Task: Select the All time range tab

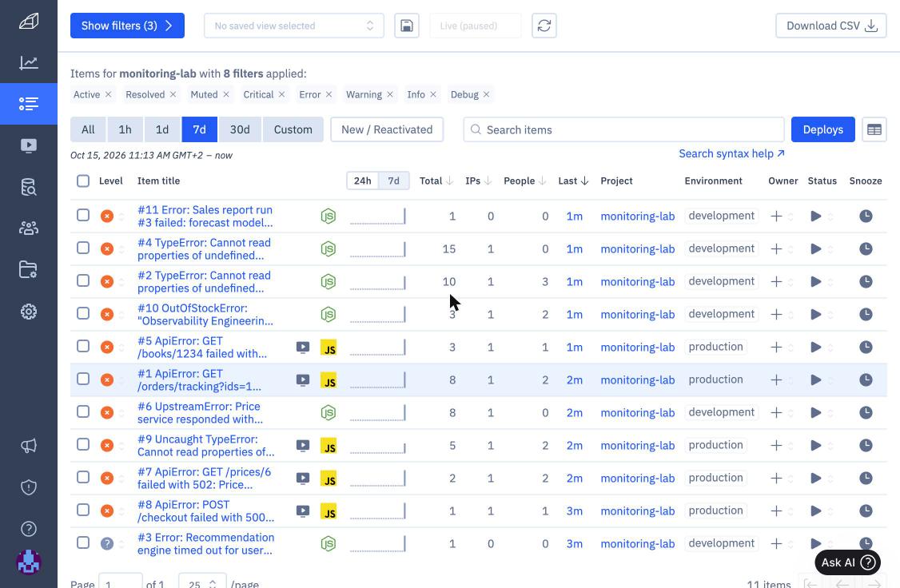Action: [x=88, y=129]
